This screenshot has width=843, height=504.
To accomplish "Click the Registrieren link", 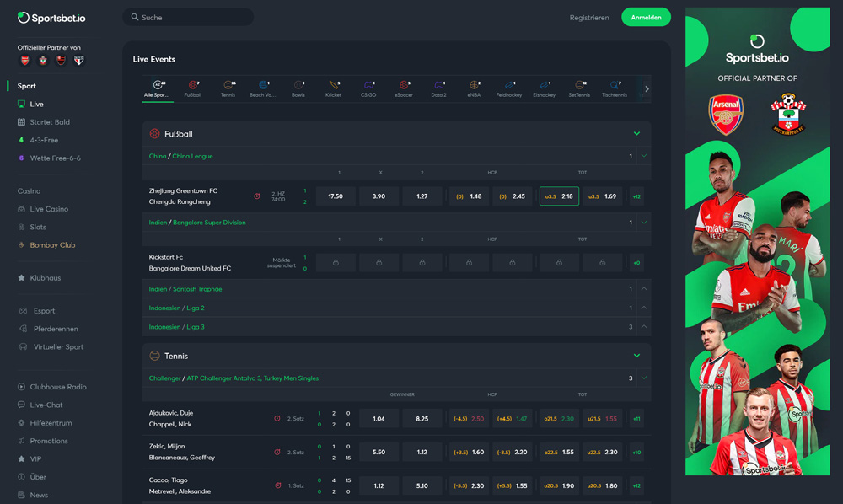I will 589,18.
